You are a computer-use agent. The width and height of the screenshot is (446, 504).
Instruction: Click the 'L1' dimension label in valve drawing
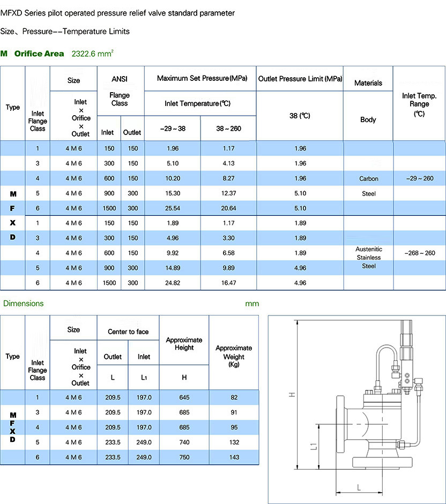(314, 447)
